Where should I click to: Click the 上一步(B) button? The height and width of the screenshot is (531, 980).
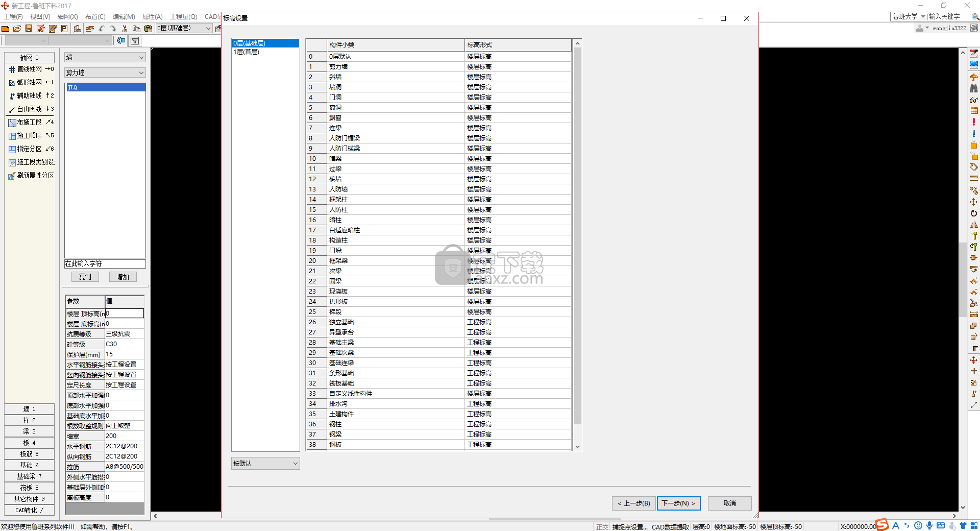click(x=634, y=503)
